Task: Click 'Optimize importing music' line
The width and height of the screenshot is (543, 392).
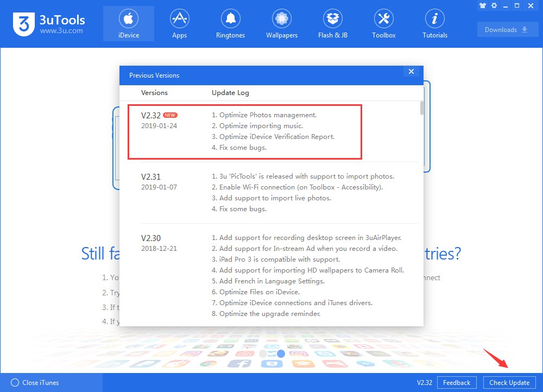Action: click(x=257, y=126)
